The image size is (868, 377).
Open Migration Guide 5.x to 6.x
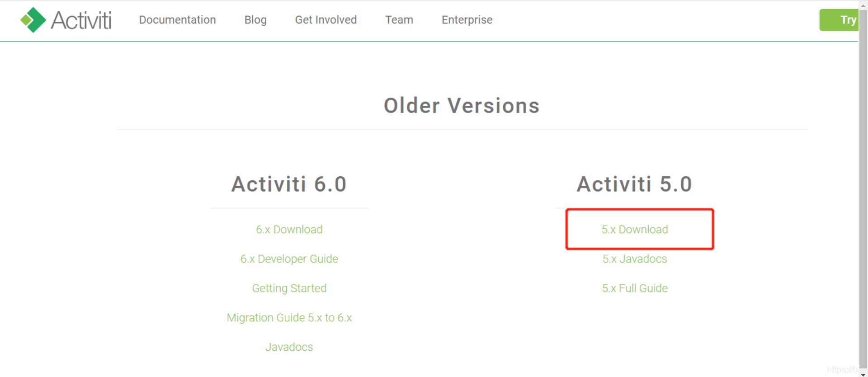[289, 317]
